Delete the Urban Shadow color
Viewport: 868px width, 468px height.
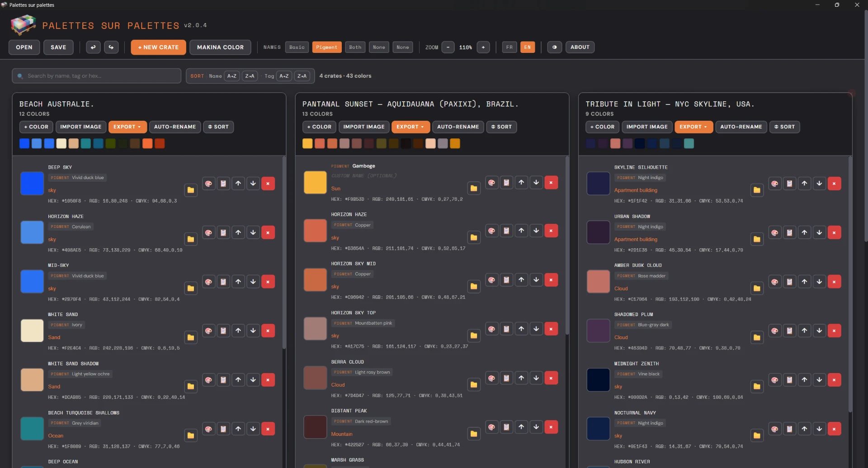[834, 232]
